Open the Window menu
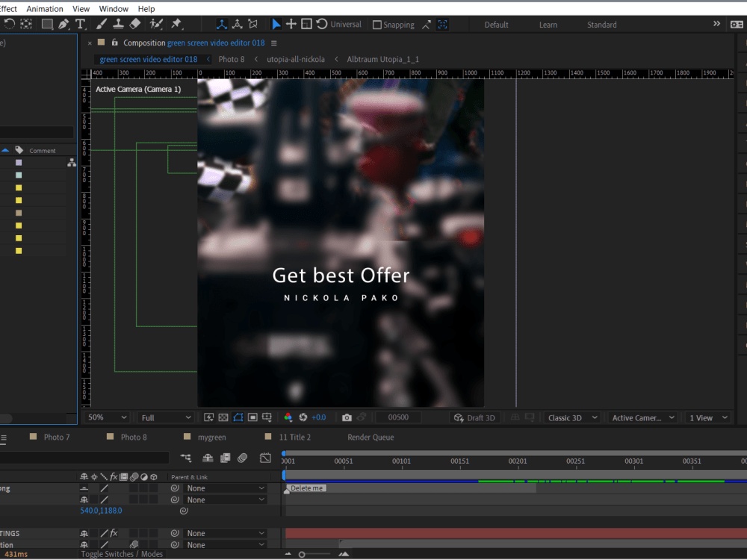Viewport: 747px width, 560px height. pyautogui.click(x=114, y=8)
